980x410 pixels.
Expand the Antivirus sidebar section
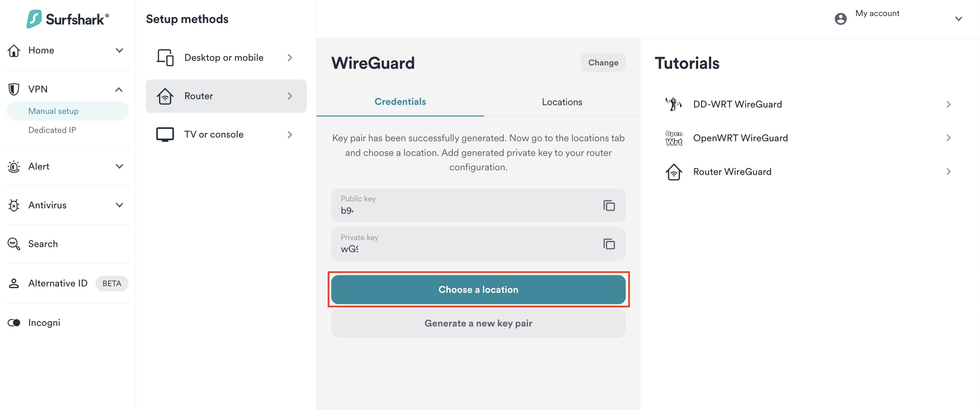point(119,205)
